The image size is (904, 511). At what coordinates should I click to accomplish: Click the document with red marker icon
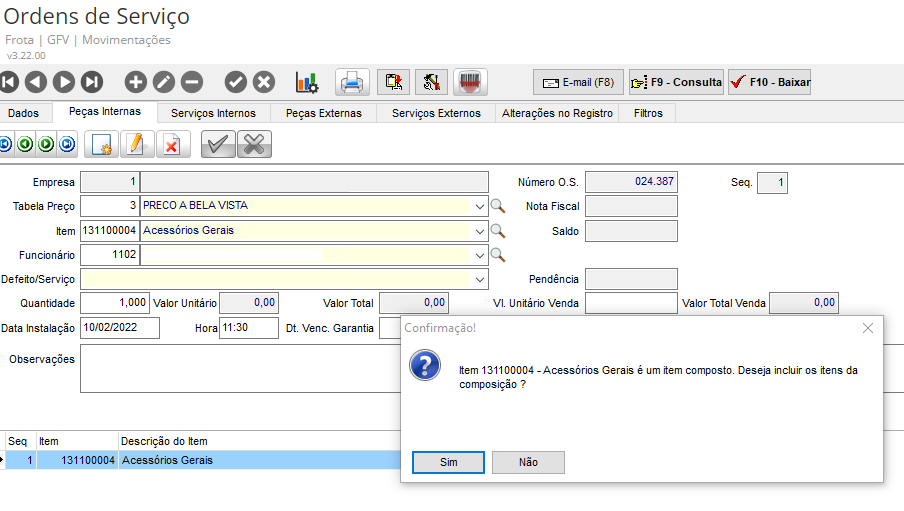pos(394,82)
